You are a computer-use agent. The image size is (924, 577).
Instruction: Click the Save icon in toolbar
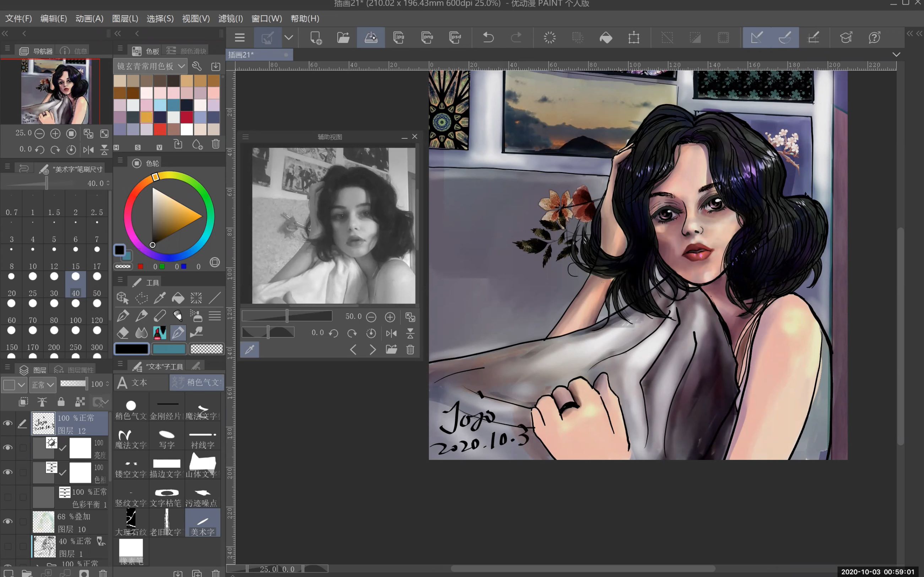tap(371, 37)
